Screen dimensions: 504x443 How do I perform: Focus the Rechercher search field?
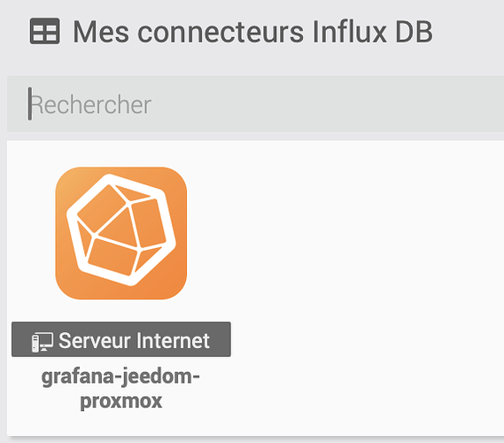point(255,104)
